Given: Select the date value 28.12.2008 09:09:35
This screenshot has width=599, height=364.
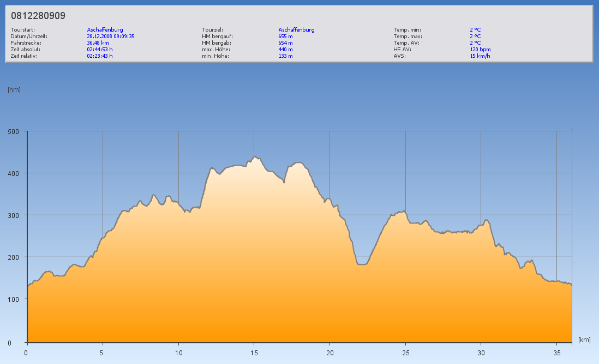Looking at the screenshot, I should 111,37.
